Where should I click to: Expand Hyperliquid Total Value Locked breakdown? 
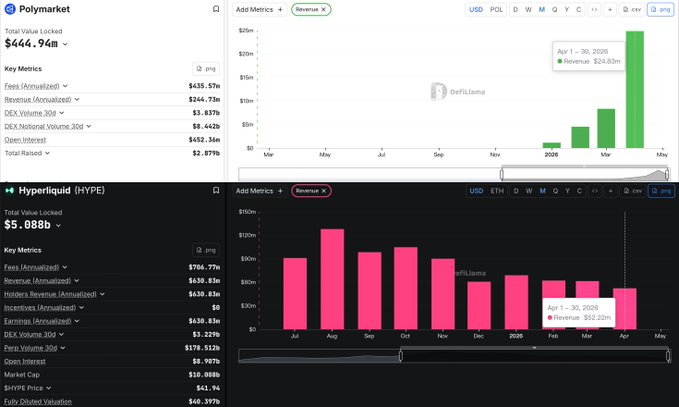tap(58, 226)
